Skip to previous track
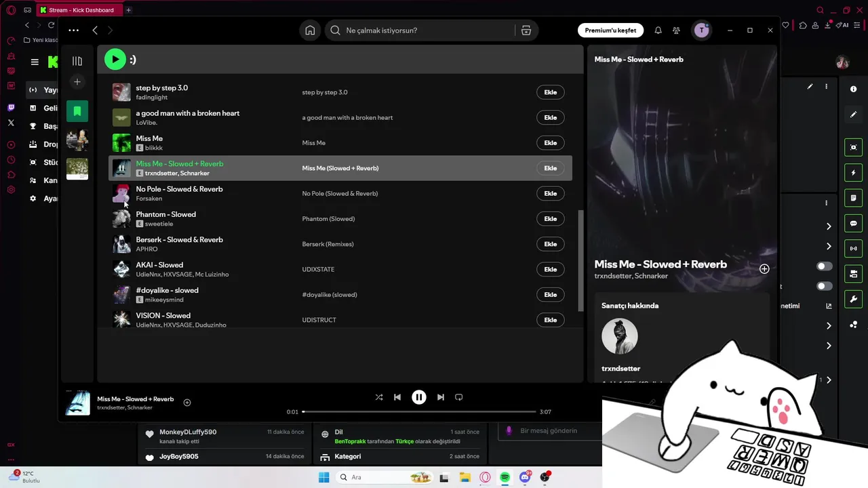The height and width of the screenshot is (488, 868). [x=397, y=397]
